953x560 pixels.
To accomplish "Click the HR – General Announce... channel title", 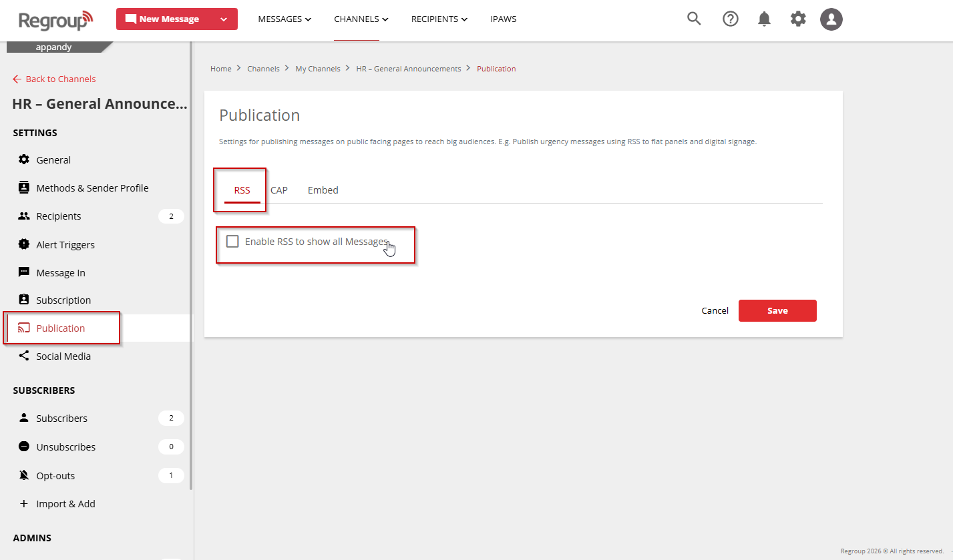I will 100,104.
